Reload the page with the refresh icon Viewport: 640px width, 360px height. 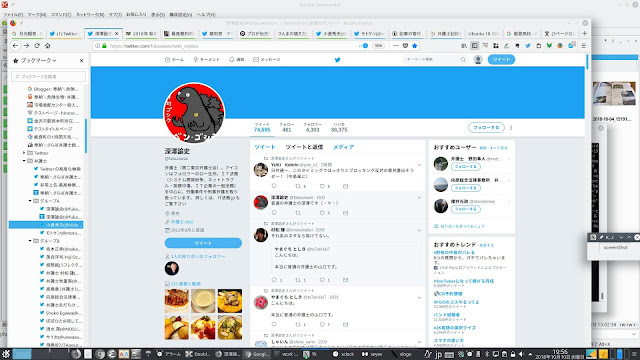[37, 46]
